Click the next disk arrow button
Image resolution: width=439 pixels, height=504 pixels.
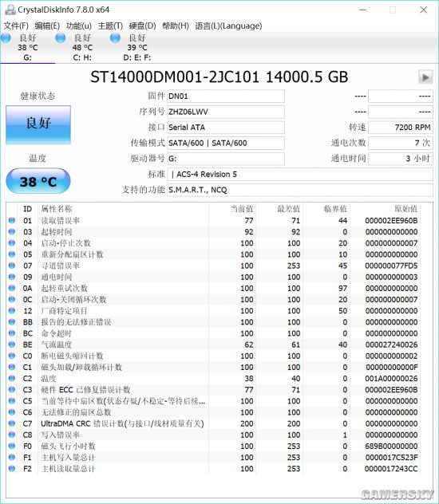tap(425, 77)
